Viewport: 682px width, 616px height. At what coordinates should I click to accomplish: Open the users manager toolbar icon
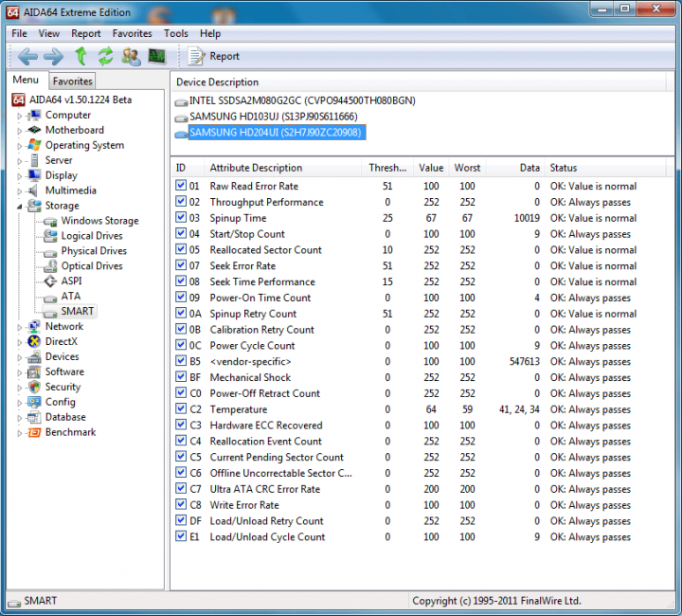point(131,56)
